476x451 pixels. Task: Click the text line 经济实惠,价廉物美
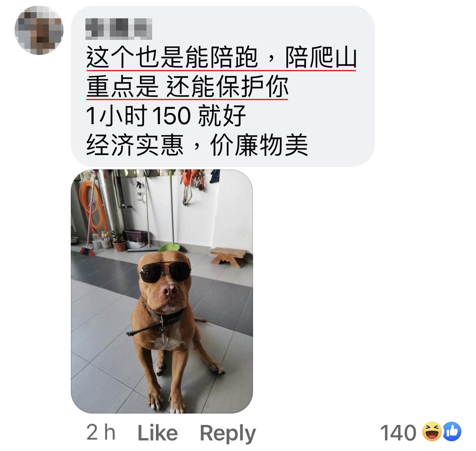coord(197,145)
